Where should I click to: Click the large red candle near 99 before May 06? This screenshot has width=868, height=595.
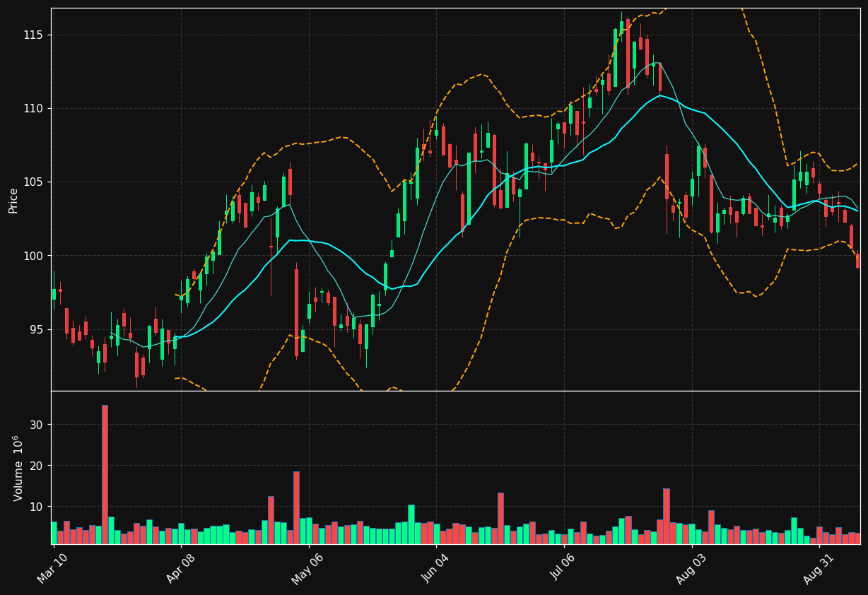pos(296,312)
